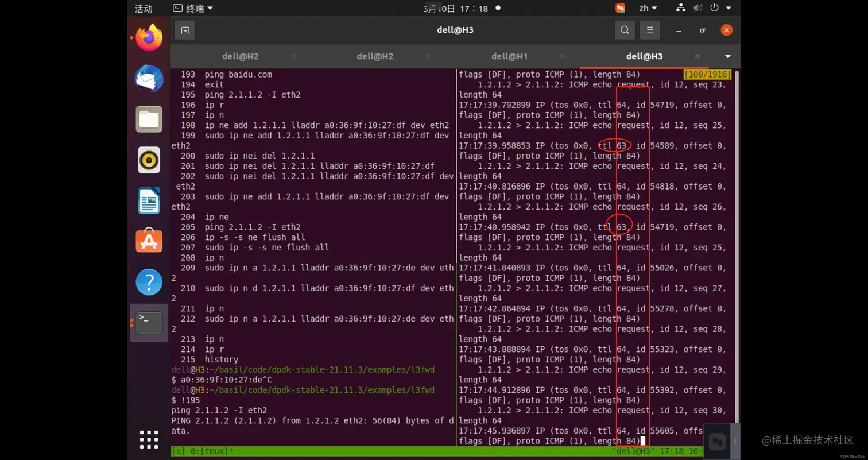Switch to the dell@H1 tab
The width and height of the screenshot is (868, 460).
509,56
